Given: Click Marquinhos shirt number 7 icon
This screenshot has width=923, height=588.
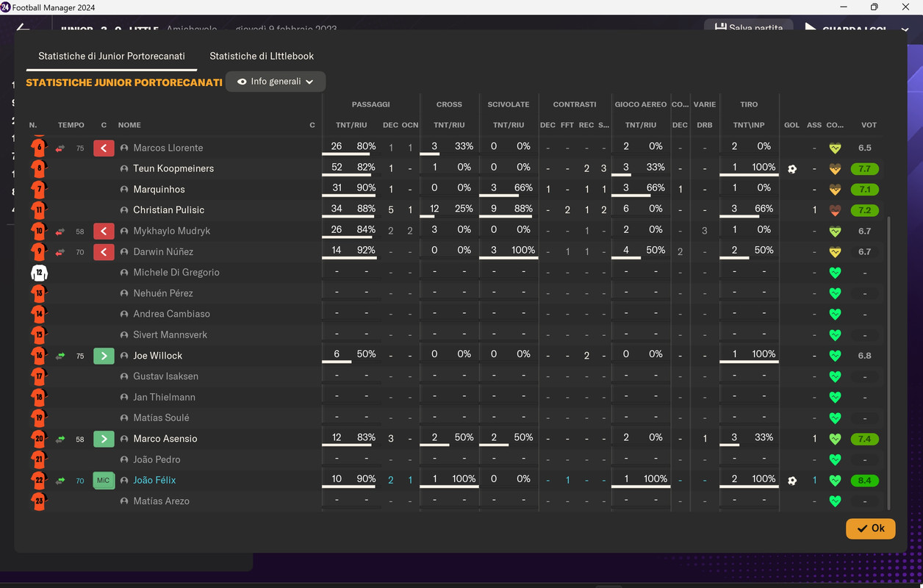Looking at the screenshot, I should coord(39,190).
